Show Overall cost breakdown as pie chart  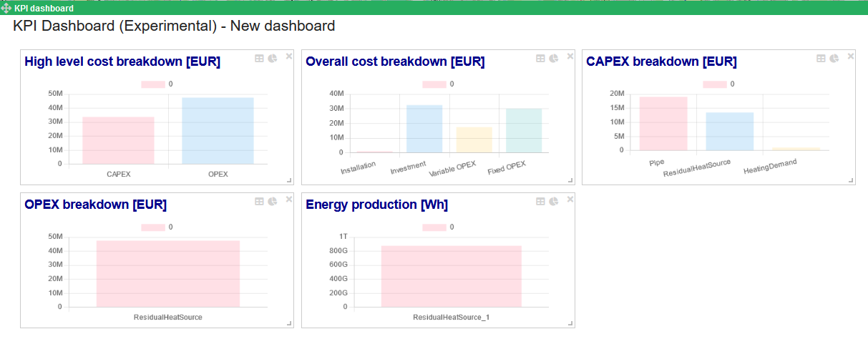(553, 59)
